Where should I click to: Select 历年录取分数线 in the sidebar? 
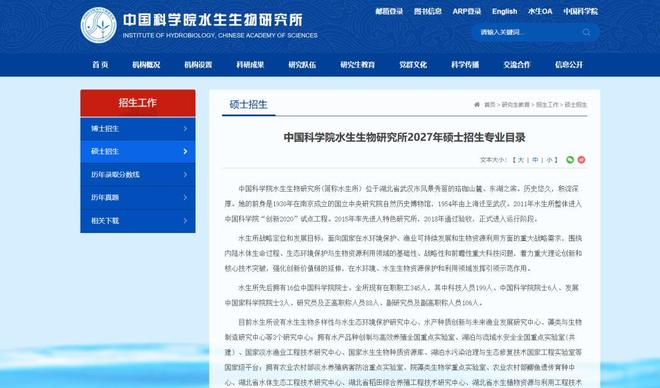138,174
